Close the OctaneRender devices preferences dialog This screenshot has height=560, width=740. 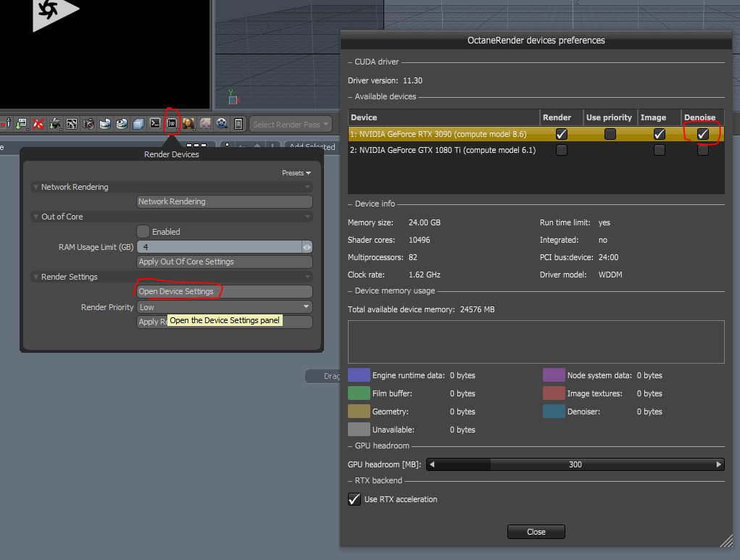(536, 532)
